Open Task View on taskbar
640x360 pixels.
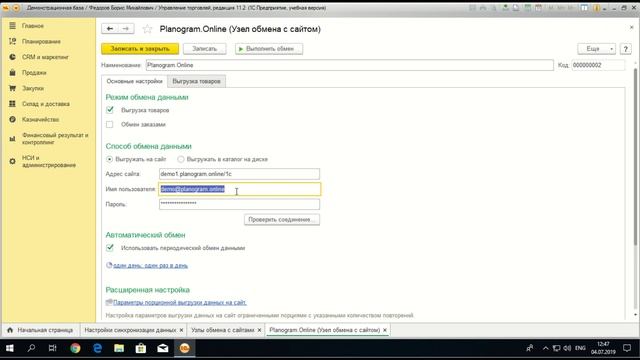click(53, 348)
